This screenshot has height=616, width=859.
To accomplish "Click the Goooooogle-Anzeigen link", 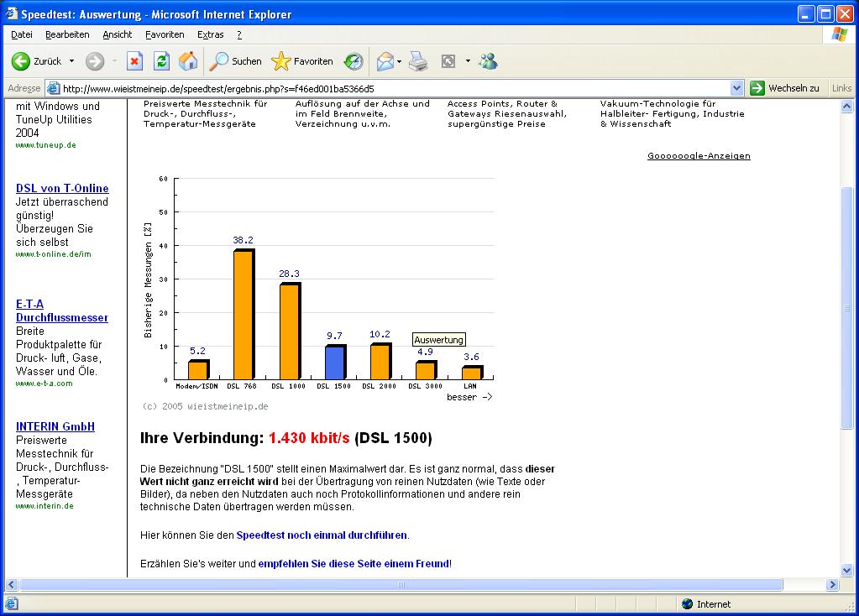I will pyautogui.click(x=699, y=155).
